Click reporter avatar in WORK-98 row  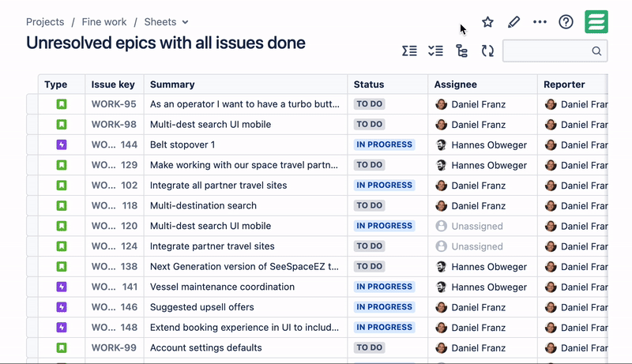coord(551,125)
